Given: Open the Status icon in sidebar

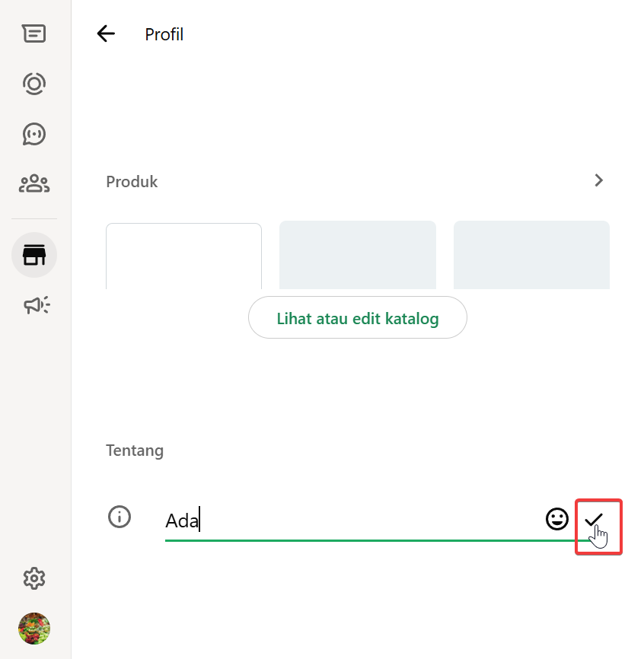Looking at the screenshot, I should tap(34, 83).
